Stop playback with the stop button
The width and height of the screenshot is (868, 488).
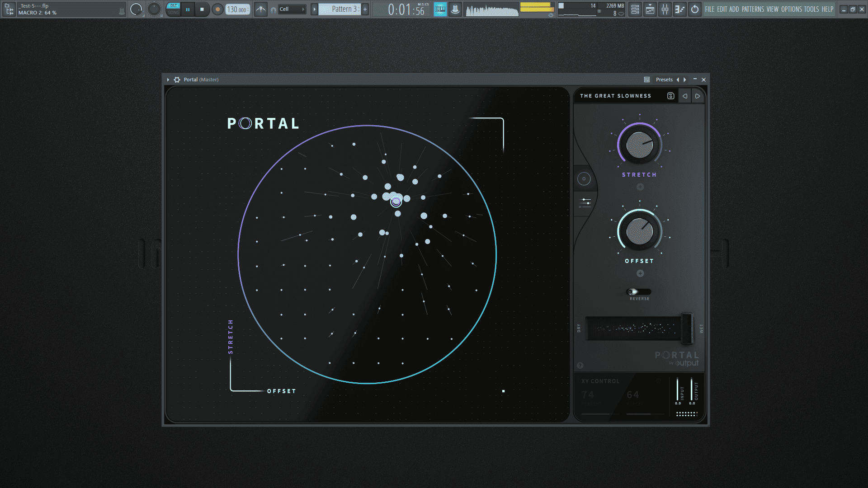click(202, 9)
